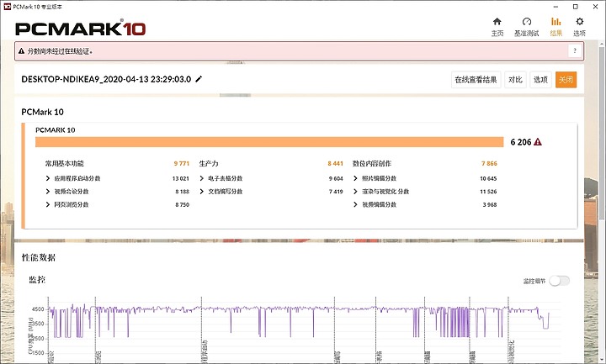
Task: Click the value 11 526
Action: point(488,192)
